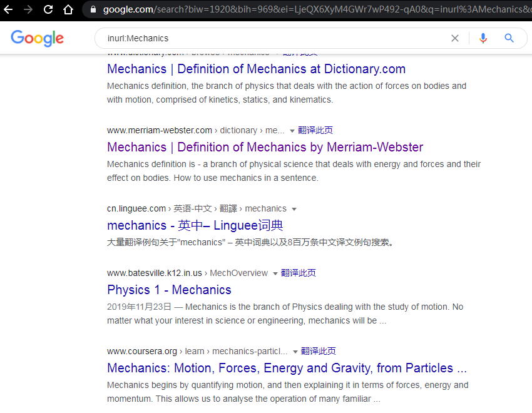The width and height of the screenshot is (532, 413).
Task: Expand dropdown arrow beside cn.linguee.com result
Action: (x=294, y=209)
